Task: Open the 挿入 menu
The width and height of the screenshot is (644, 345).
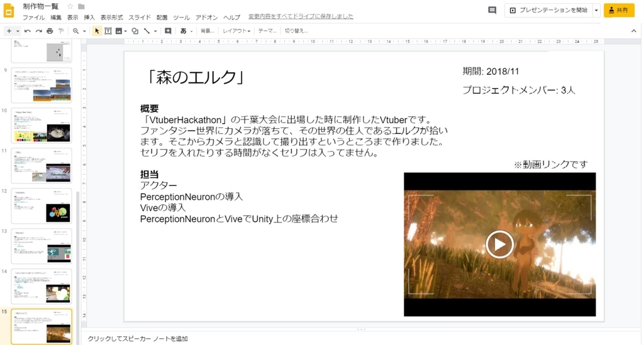Action: click(89, 17)
